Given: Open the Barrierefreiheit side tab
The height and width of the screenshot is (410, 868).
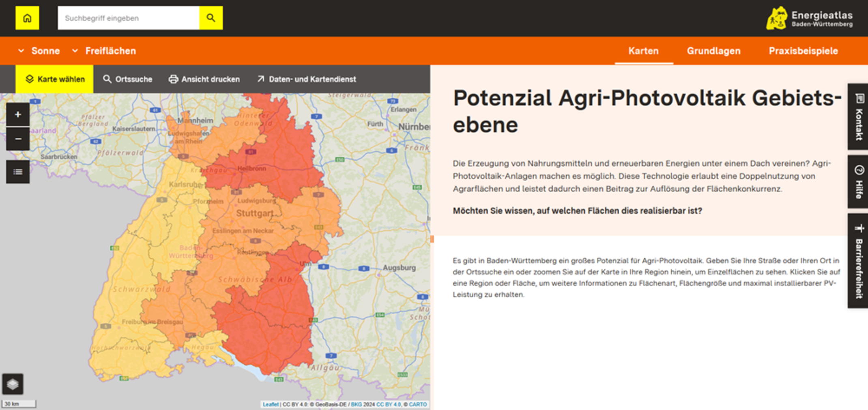Looking at the screenshot, I should [858, 261].
